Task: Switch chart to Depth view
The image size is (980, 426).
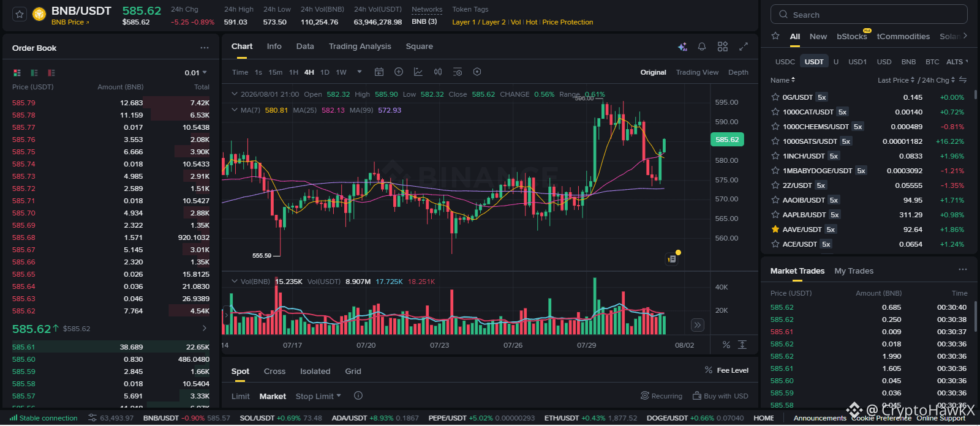Action: point(738,72)
